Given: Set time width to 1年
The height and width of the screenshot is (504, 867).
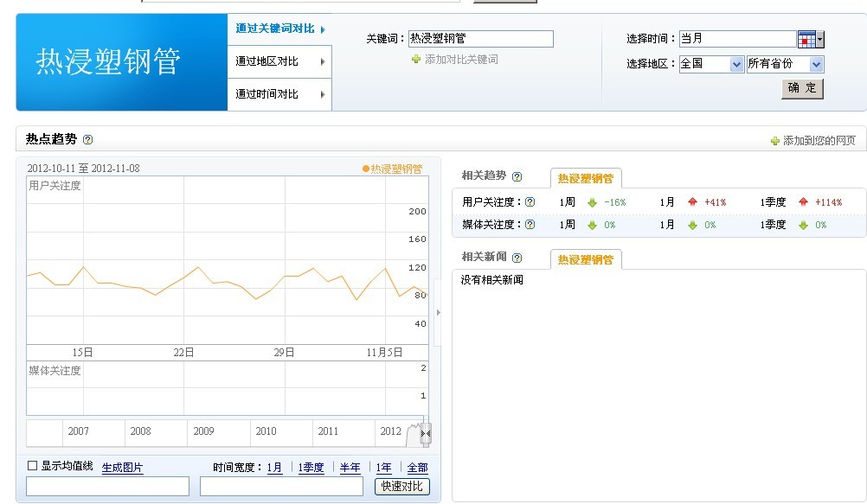Looking at the screenshot, I should (x=383, y=468).
